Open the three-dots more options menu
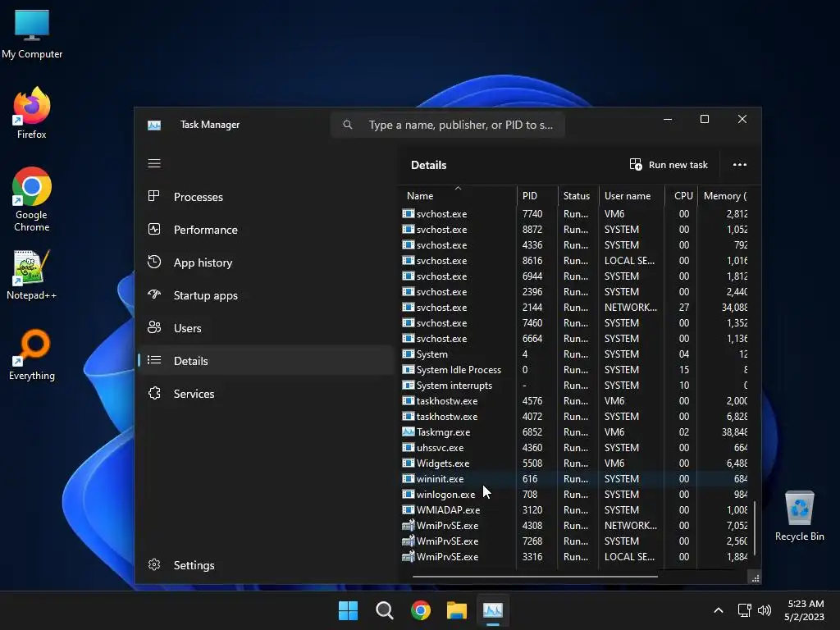840x630 pixels. pyautogui.click(x=740, y=165)
